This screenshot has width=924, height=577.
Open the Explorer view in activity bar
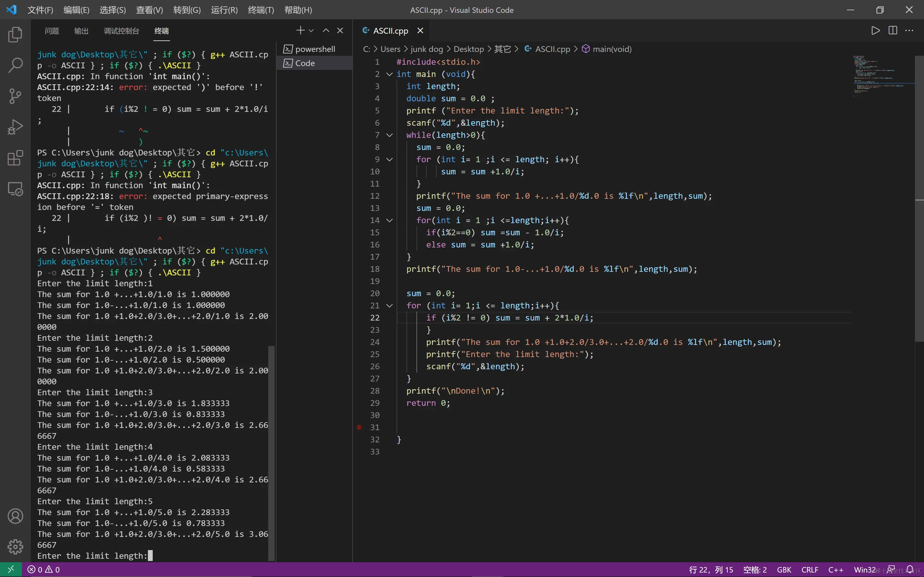point(15,35)
